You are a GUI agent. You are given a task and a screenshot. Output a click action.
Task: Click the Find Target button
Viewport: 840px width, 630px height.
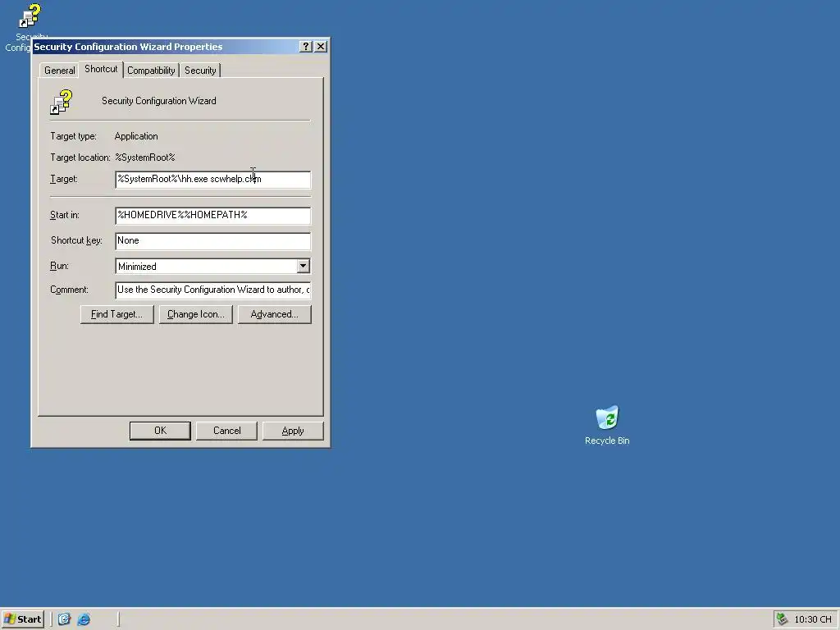(116, 314)
